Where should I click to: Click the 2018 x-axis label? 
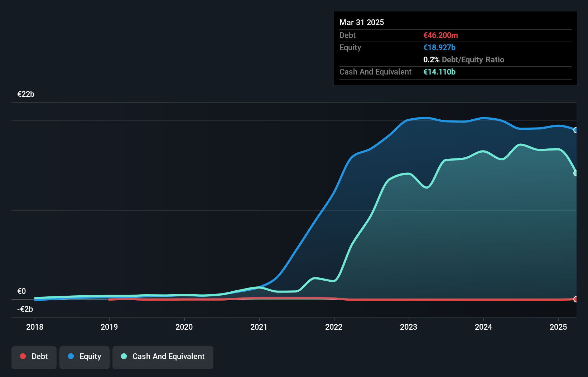click(x=35, y=327)
